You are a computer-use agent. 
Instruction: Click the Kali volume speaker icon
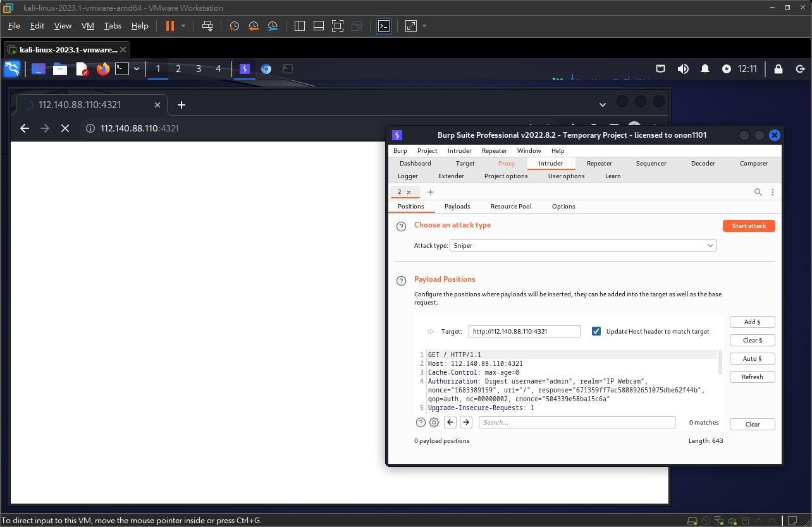pos(683,69)
